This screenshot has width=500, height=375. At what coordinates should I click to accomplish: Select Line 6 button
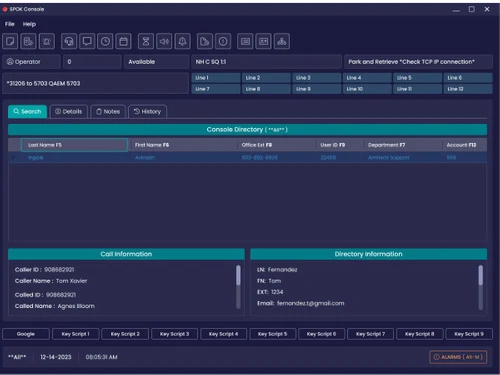pyautogui.click(x=468, y=78)
